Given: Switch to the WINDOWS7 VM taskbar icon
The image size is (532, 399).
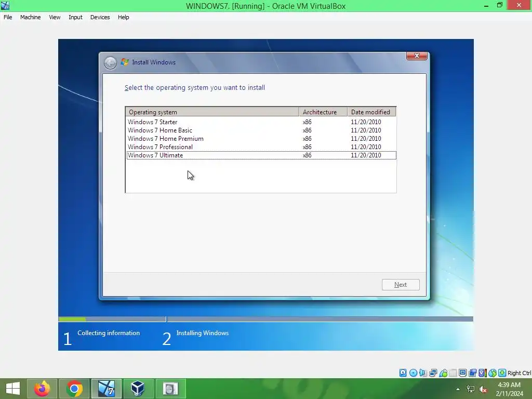Looking at the screenshot, I should tap(106, 389).
